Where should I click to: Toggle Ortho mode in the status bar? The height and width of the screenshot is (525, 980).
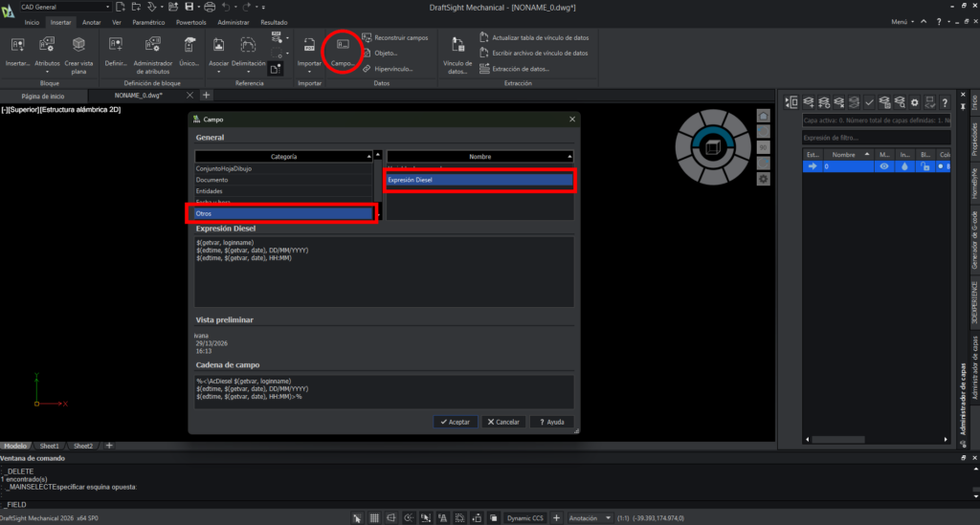[391, 518]
